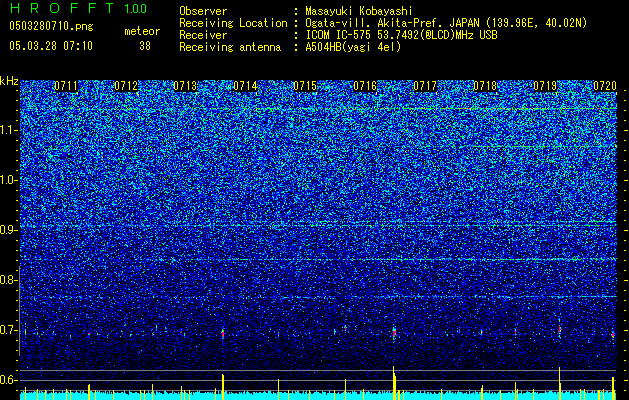This screenshot has width=629, height=400.
Task: Click the Receiving antenna field label
Action: [230, 47]
